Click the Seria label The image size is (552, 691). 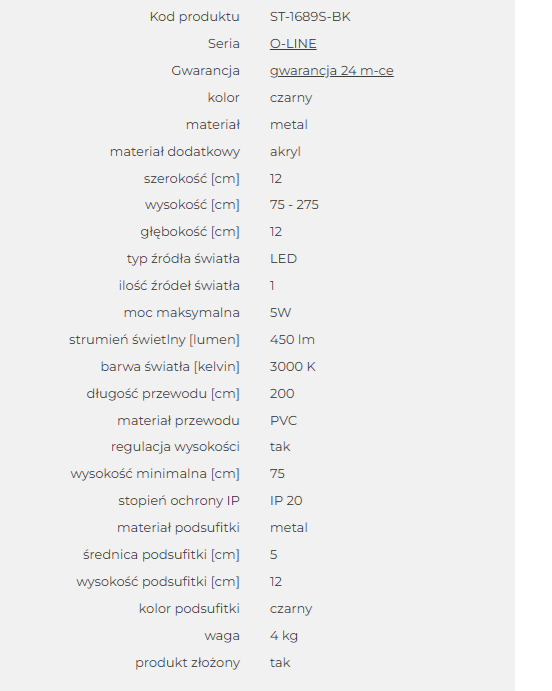pyautogui.click(x=224, y=44)
